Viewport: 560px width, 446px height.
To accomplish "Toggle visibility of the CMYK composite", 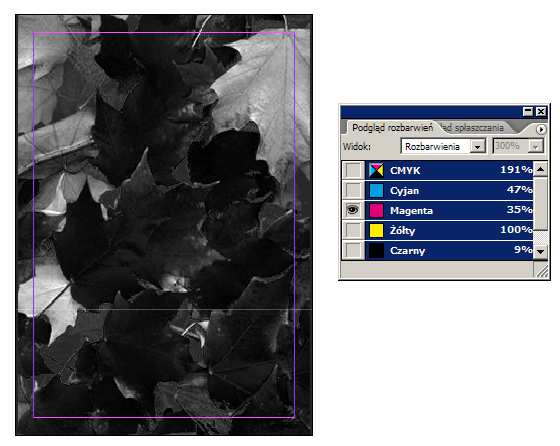I will point(353,170).
